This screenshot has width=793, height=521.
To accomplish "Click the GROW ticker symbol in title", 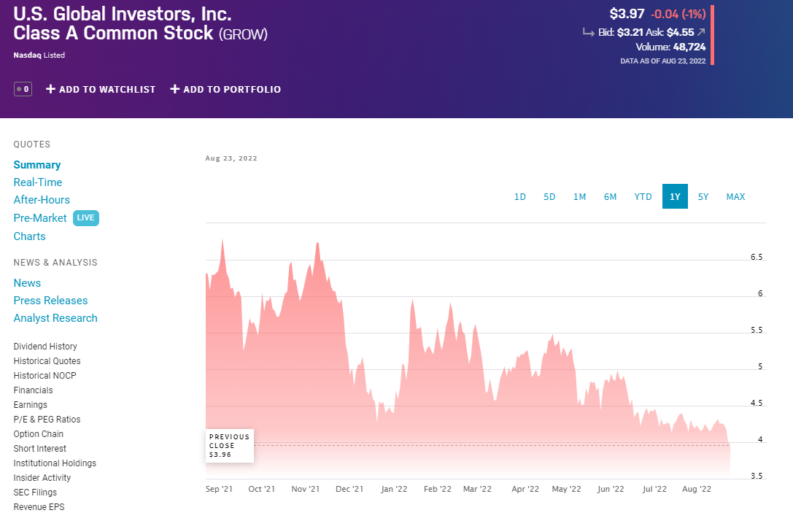I will (243, 34).
